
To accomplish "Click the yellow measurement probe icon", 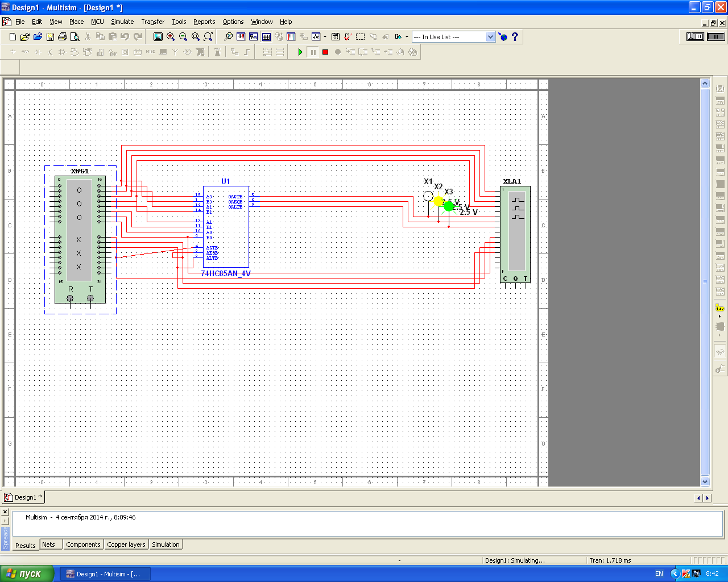I will [720, 309].
